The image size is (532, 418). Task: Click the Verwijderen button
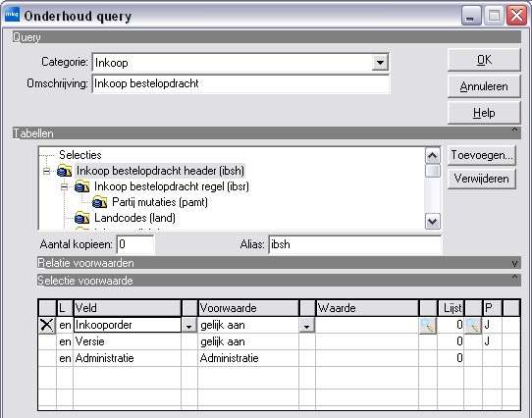(482, 179)
